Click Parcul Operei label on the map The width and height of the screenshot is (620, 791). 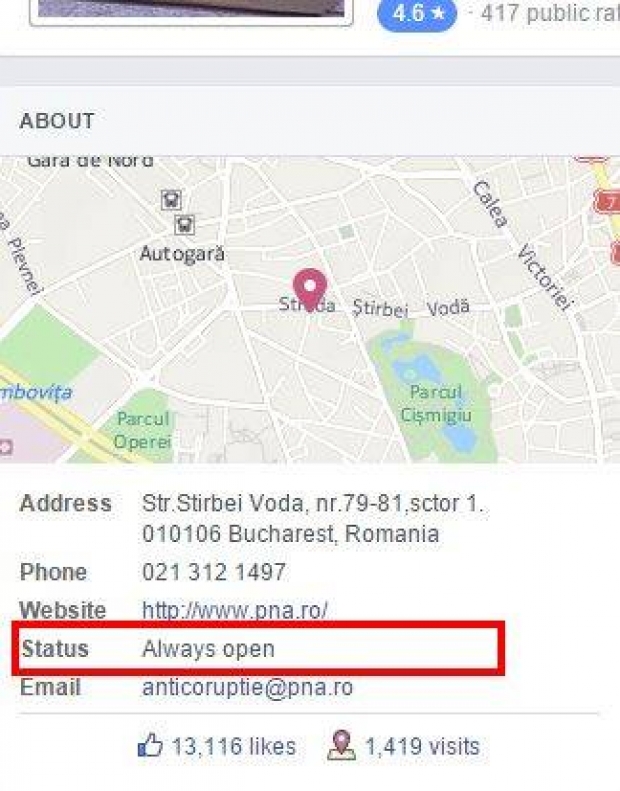142,429
